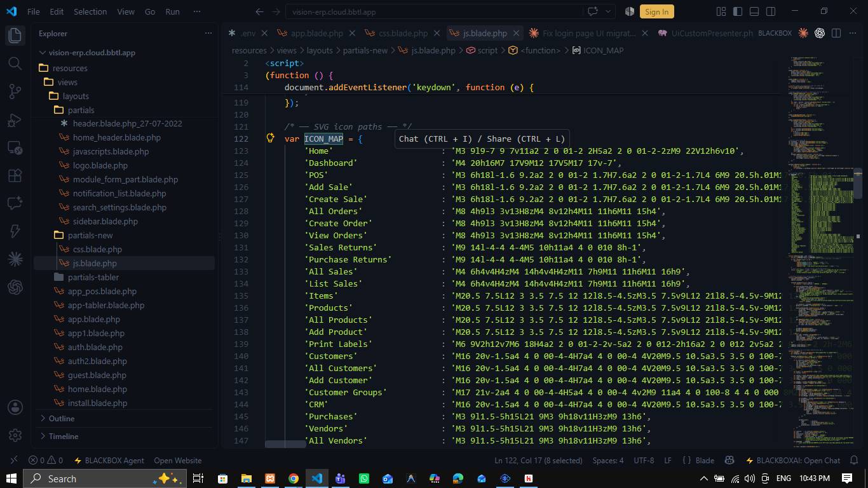
Task: Open Accounts icon in activity bar
Action: tap(15, 407)
